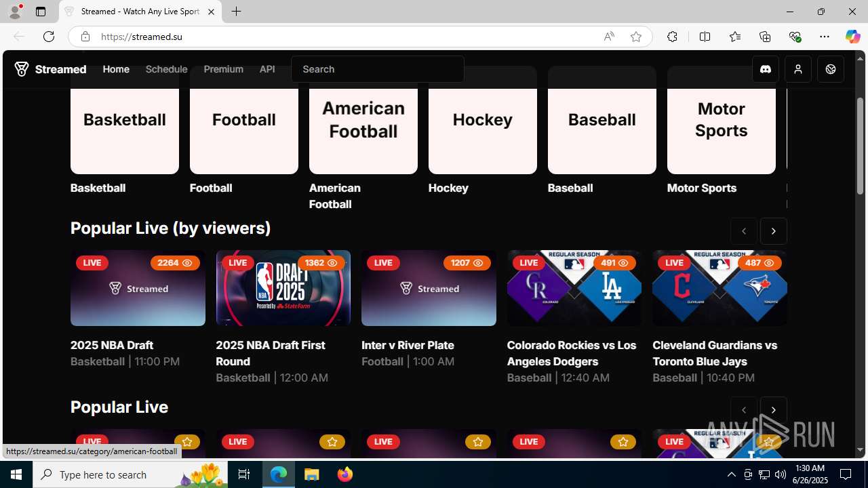Open Settings and more menu
The width and height of the screenshot is (868, 488).
point(825,37)
